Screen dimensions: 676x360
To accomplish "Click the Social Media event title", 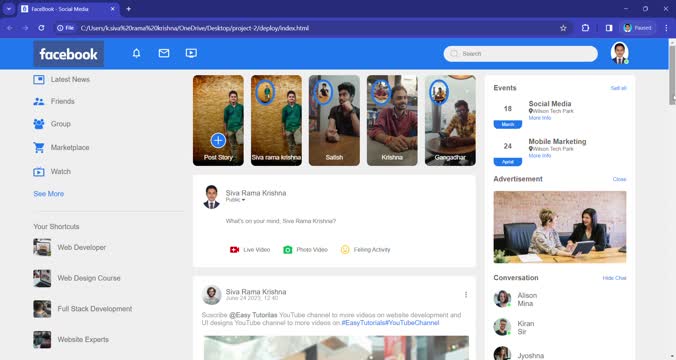I will (550, 103).
